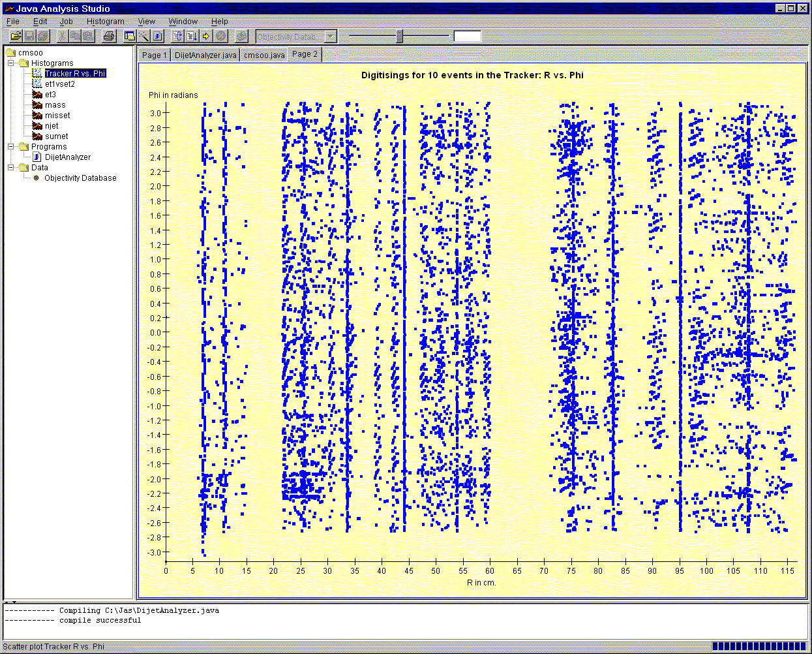Click the text field beside the slider
Screen dimensions: 812x654
point(467,37)
